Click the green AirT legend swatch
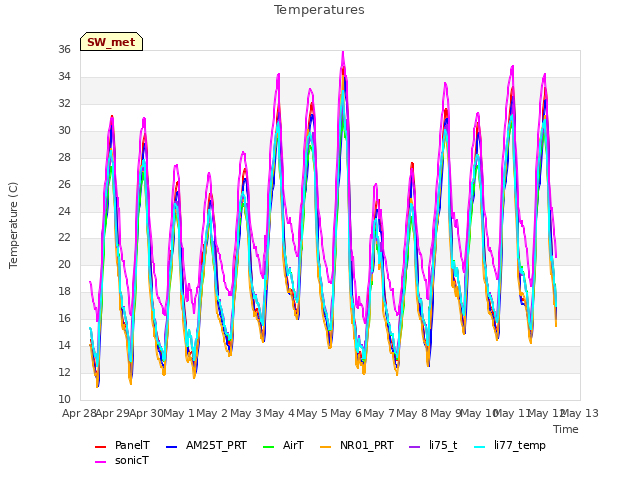This screenshot has width=640, height=480. 269,447
